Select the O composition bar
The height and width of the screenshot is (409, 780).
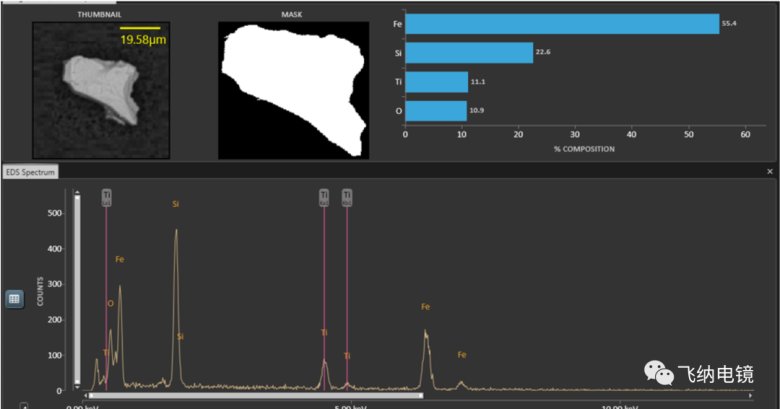[x=435, y=110]
